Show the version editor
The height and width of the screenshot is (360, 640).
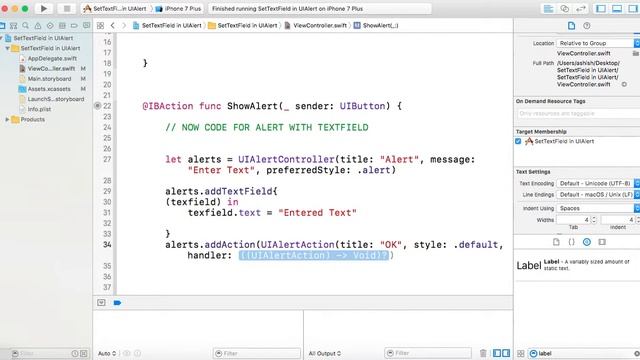click(580, 9)
